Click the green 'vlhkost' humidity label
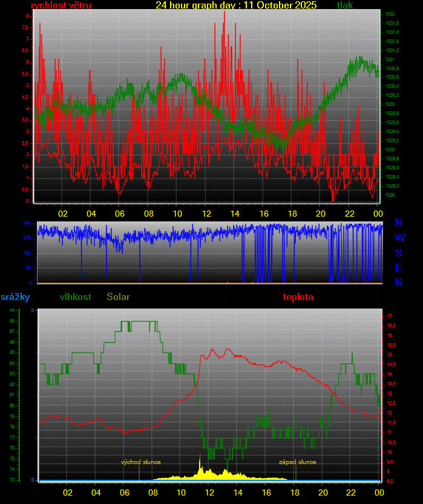The height and width of the screenshot is (504, 423). pyautogui.click(x=76, y=297)
